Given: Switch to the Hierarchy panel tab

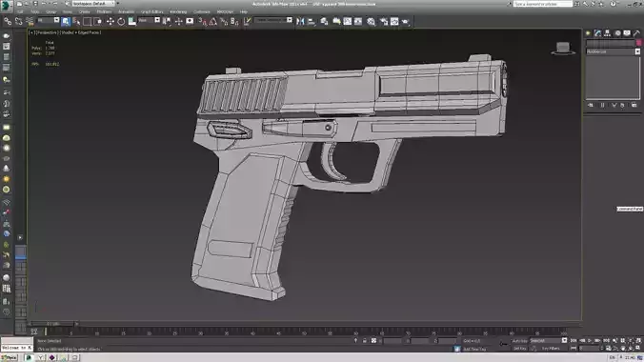Looking at the screenshot, I should (608, 33).
